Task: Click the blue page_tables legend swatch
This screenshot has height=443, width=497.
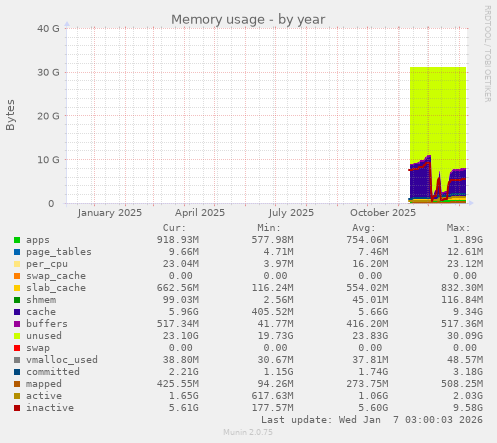Action: [17, 252]
